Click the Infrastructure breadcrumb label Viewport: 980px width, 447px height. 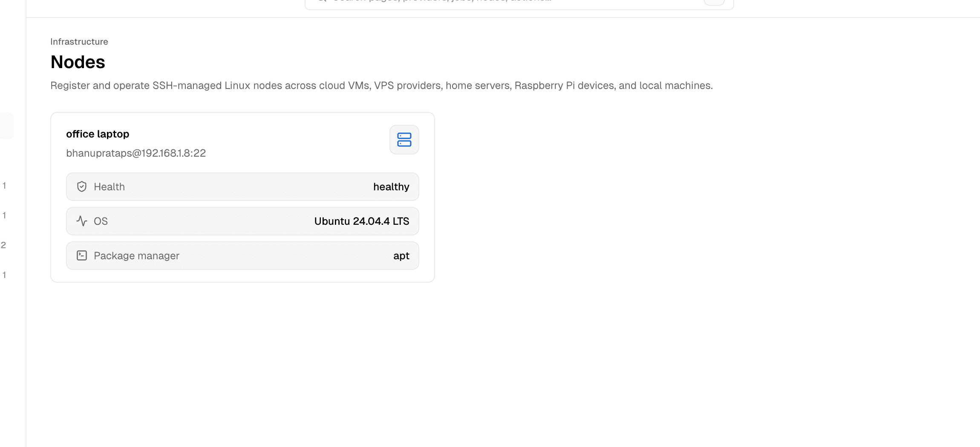[79, 42]
